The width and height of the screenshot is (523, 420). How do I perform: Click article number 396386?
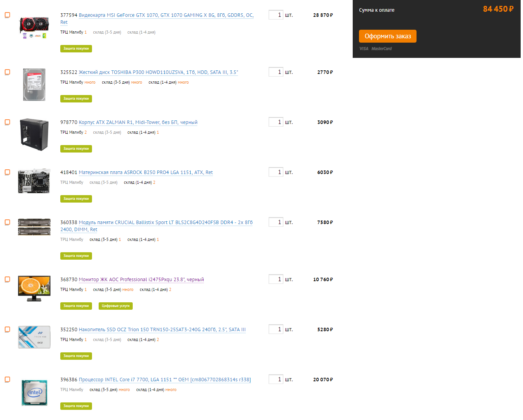69,380
